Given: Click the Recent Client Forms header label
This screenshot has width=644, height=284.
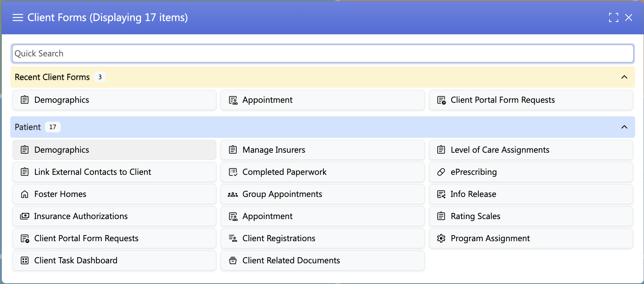Looking at the screenshot, I should tap(52, 77).
